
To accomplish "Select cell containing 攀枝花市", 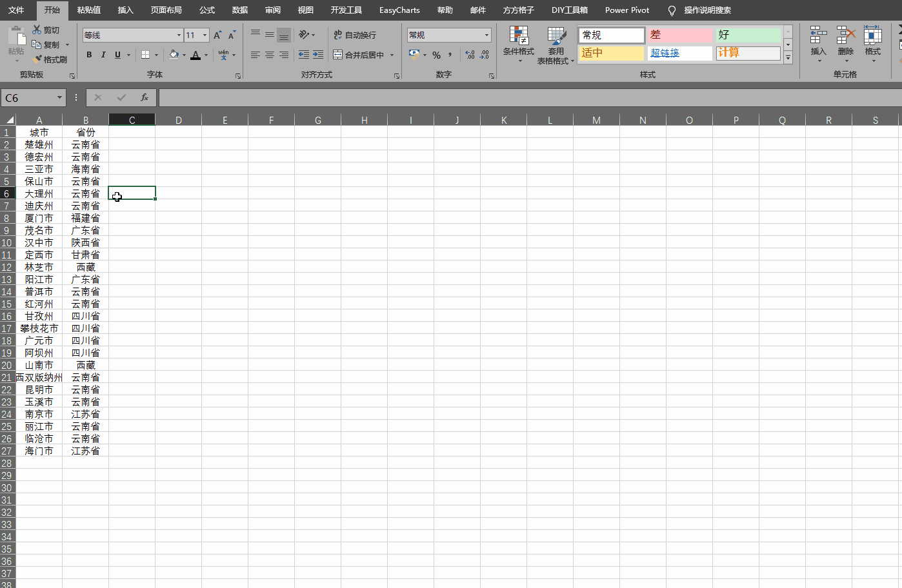I will pos(39,328).
